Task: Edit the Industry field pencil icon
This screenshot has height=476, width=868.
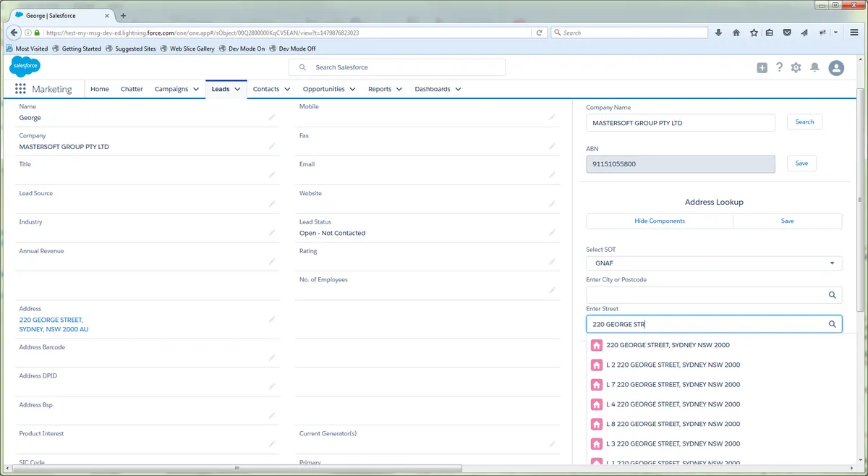Action: (272, 232)
